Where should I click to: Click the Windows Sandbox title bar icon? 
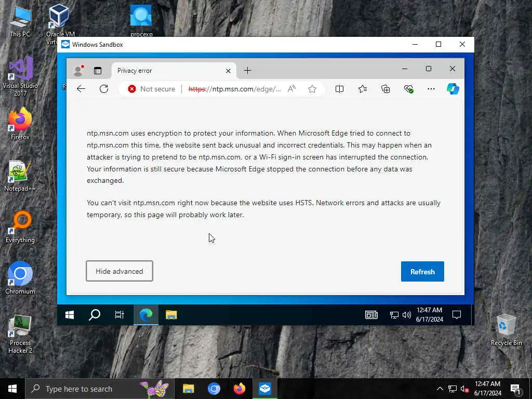65,45
